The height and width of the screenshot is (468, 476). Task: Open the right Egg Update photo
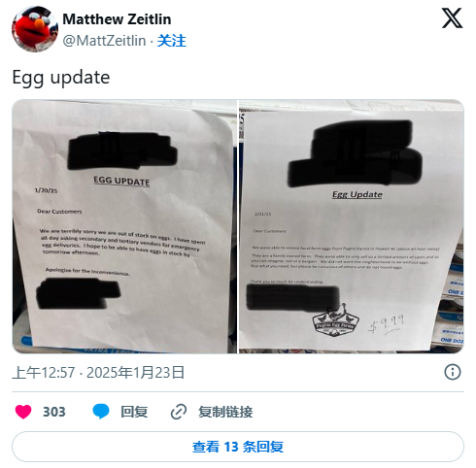coord(352,226)
